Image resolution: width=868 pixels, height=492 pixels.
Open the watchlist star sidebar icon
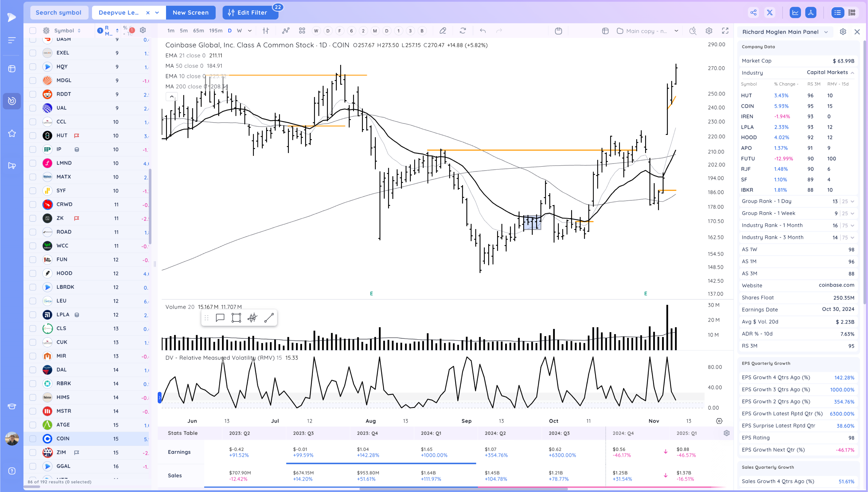[12, 134]
